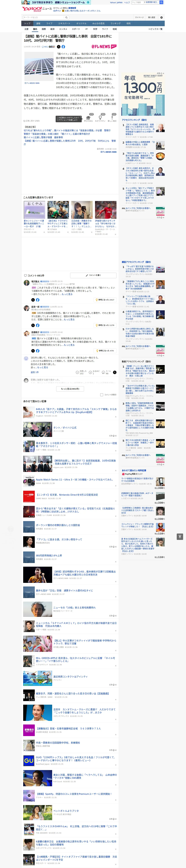
Task: Share 高橋暁子 comment on X
Action: coord(33,351)
